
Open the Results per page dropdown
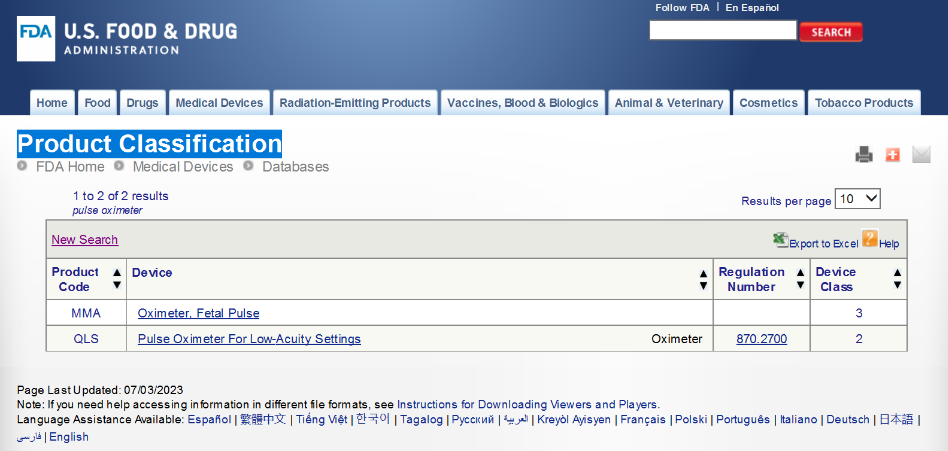coord(858,199)
